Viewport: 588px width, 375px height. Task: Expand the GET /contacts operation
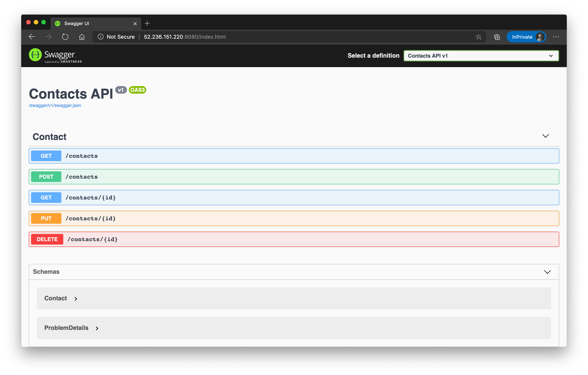(x=293, y=156)
